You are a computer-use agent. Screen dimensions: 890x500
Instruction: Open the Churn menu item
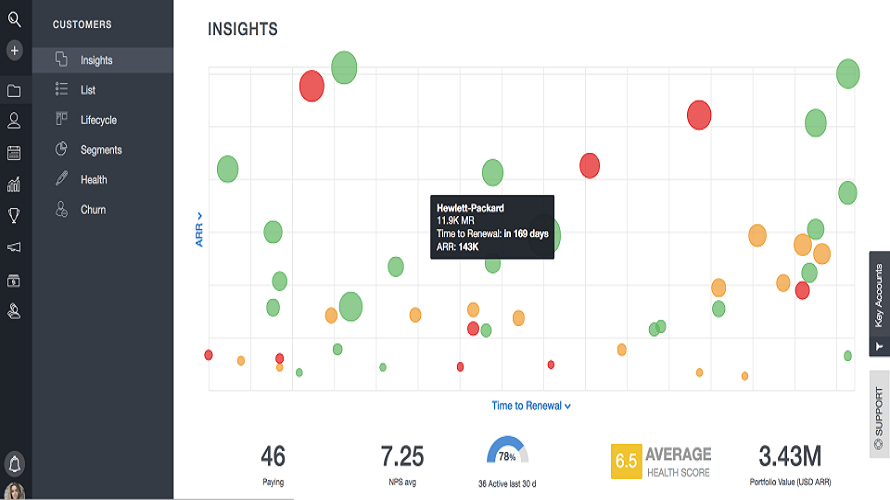[x=93, y=210]
